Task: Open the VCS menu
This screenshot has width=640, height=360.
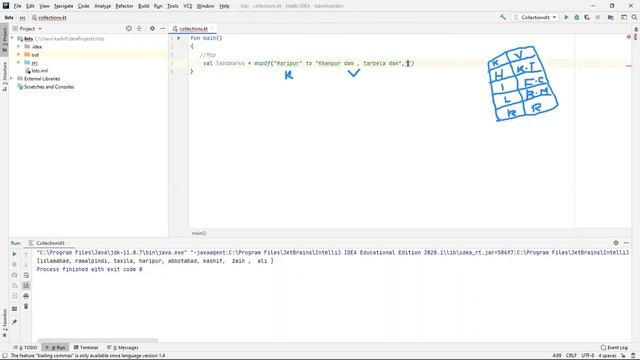Action: (188, 6)
